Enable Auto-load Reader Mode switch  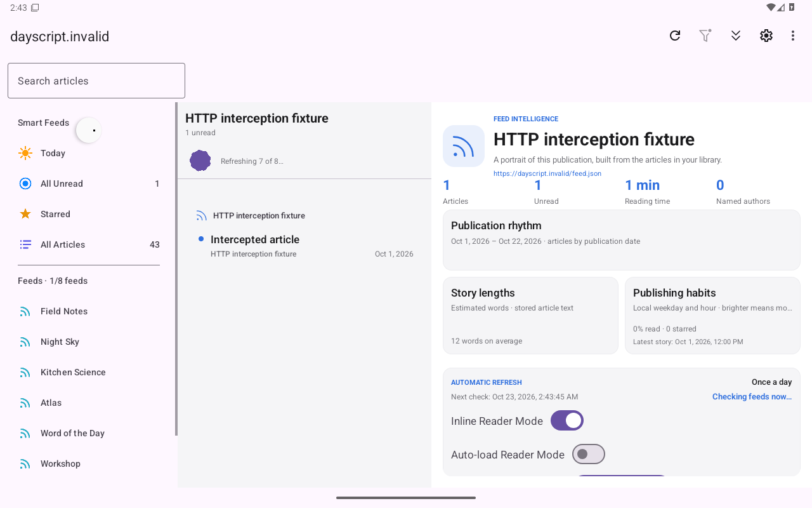(589, 454)
